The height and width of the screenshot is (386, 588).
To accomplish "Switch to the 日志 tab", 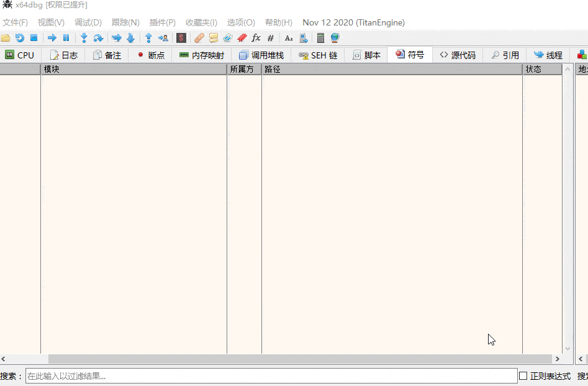I will click(x=63, y=55).
